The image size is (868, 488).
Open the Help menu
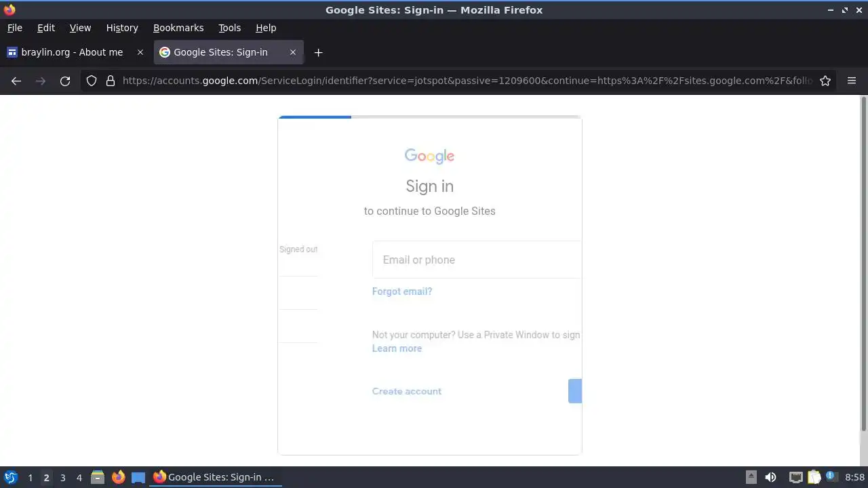[x=266, y=28]
